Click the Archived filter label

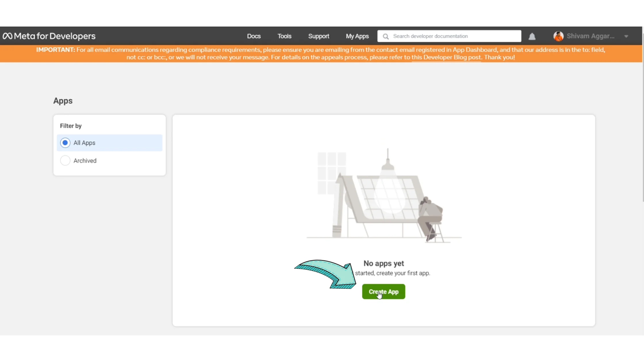(85, 161)
